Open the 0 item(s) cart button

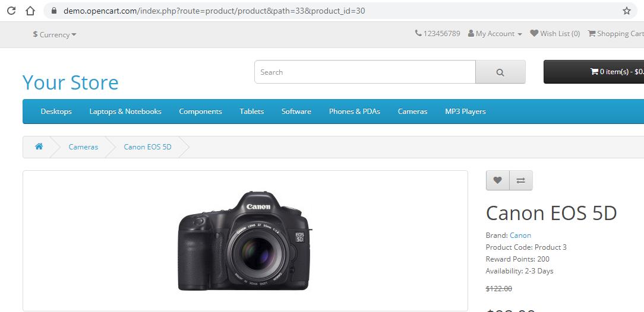(594, 72)
